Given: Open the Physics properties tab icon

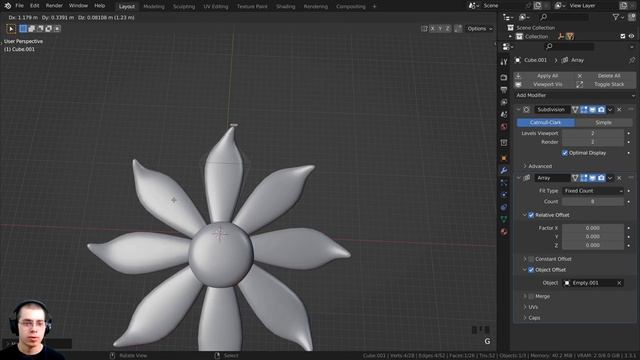Looking at the screenshot, I should tap(504, 195).
